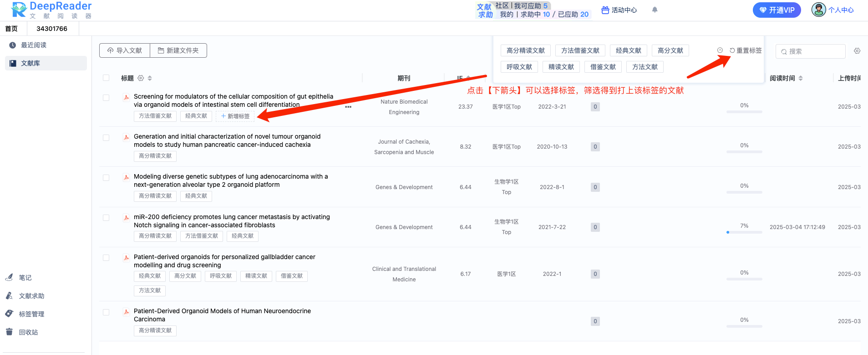Open 个人中心 personal center
The width and height of the screenshot is (868, 355).
(x=841, y=10)
